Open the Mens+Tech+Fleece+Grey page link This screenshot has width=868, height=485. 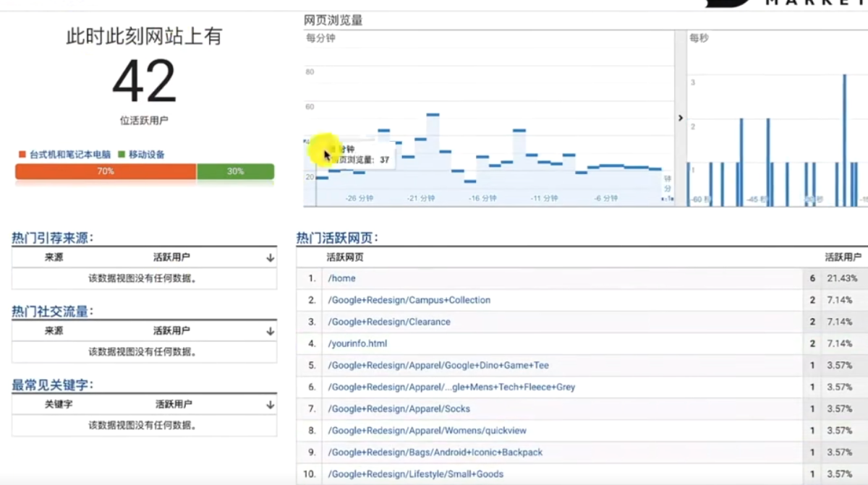[451, 387]
